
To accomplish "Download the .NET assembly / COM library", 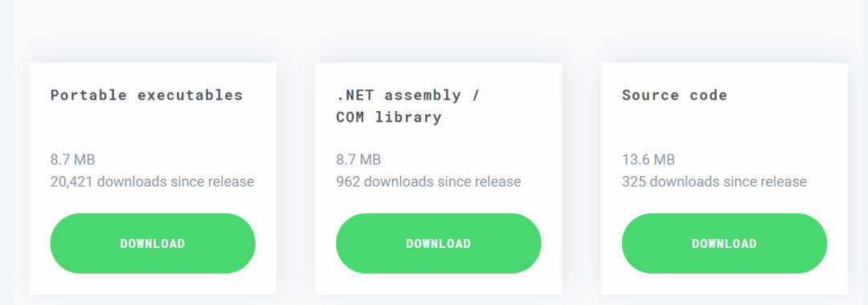I will coord(439,244).
